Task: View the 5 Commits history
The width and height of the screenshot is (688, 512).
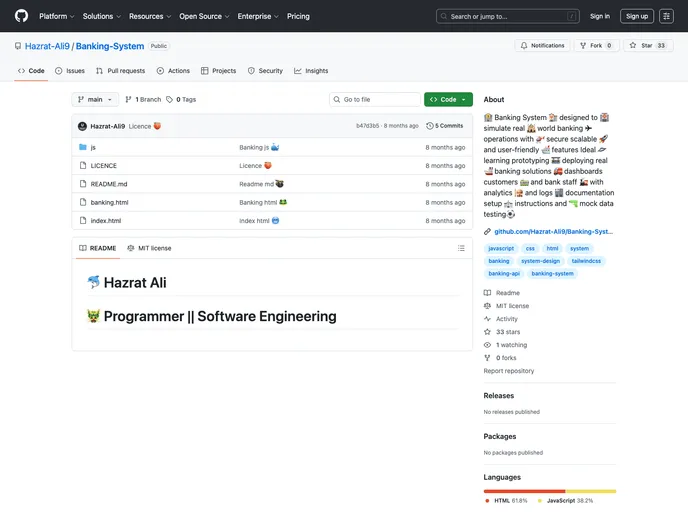Action: click(445, 126)
